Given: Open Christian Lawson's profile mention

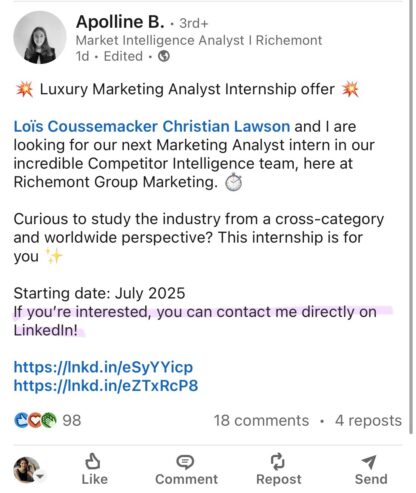Looking at the screenshot, I should [226, 126].
